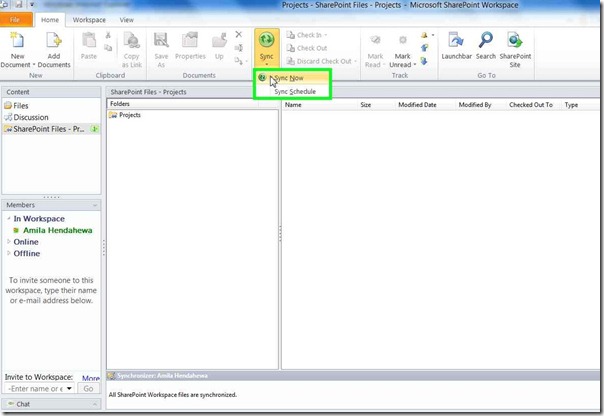The width and height of the screenshot is (604, 416).
Task: Open the Check In dropdown
Action: pos(326,35)
